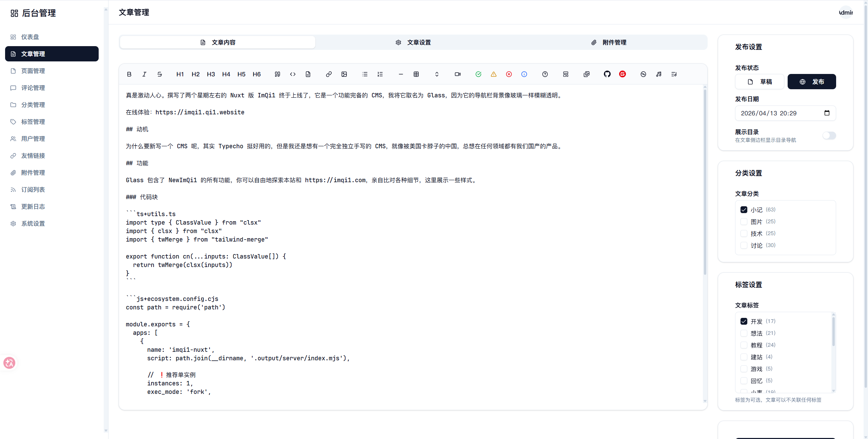Viewport: 868px width, 439px height.
Task: Click the music note icon
Action: click(x=658, y=74)
